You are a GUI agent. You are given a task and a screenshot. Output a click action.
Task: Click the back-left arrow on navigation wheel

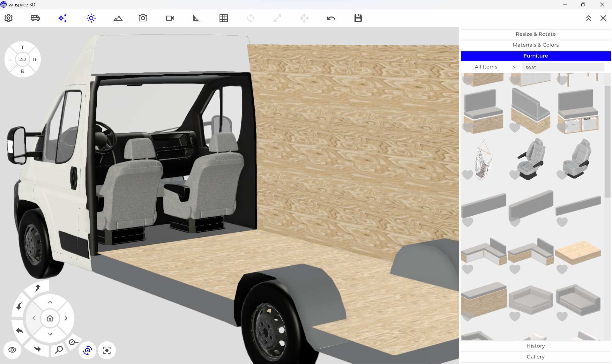[20, 331]
